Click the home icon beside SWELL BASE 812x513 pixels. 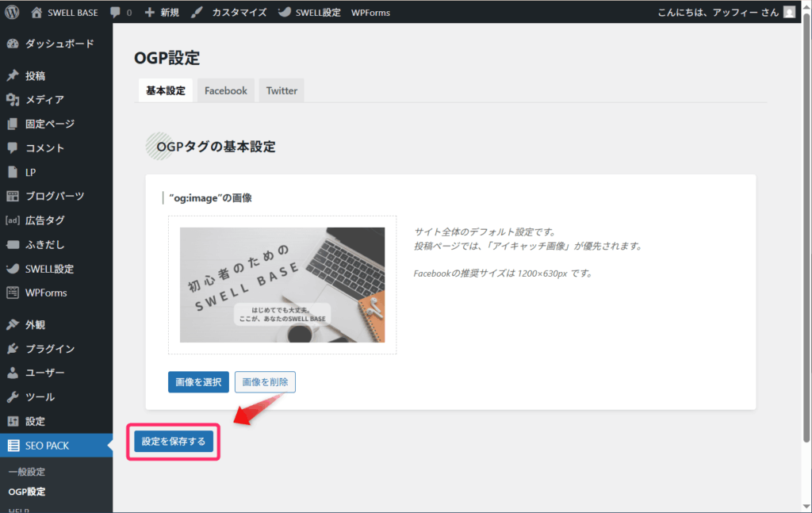(x=36, y=13)
